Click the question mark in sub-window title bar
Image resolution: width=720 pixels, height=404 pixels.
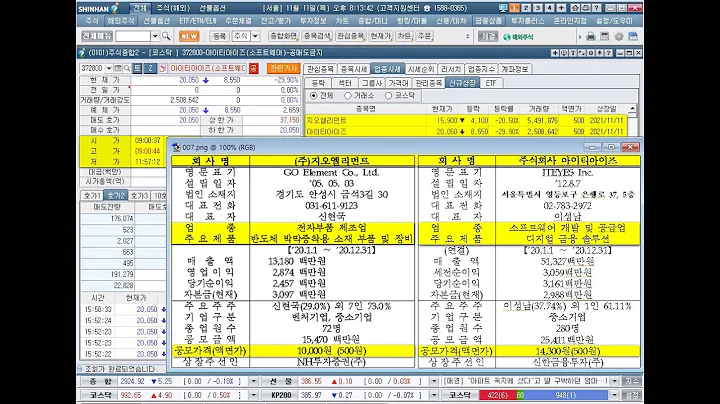pyautogui.click(x=608, y=53)
